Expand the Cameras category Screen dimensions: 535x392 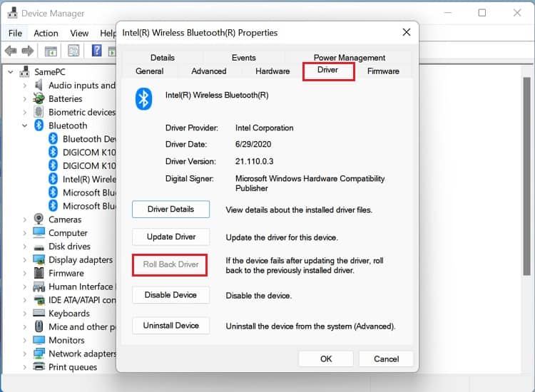24,220
